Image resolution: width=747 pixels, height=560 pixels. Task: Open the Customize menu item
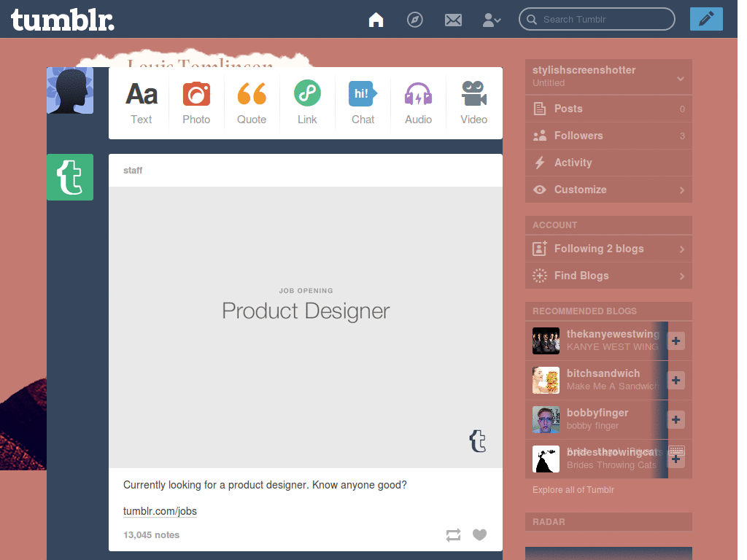point(608,190)
